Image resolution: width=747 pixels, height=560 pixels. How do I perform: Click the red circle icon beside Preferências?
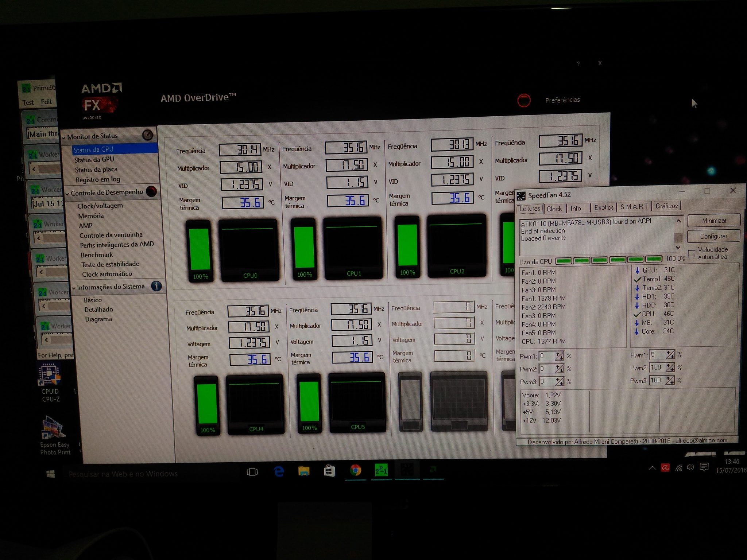pyautogui.click(x=524, y=101)
